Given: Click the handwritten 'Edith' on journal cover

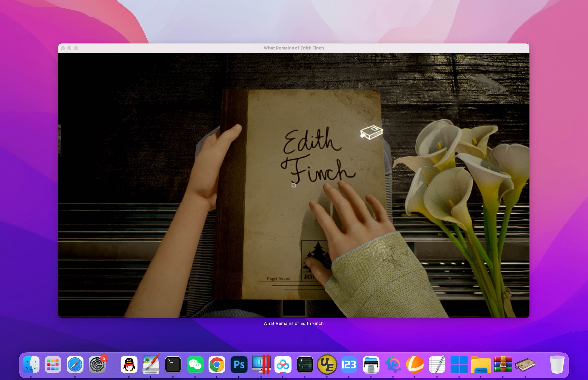Looking at the screenshot, I should coord(312,140).
